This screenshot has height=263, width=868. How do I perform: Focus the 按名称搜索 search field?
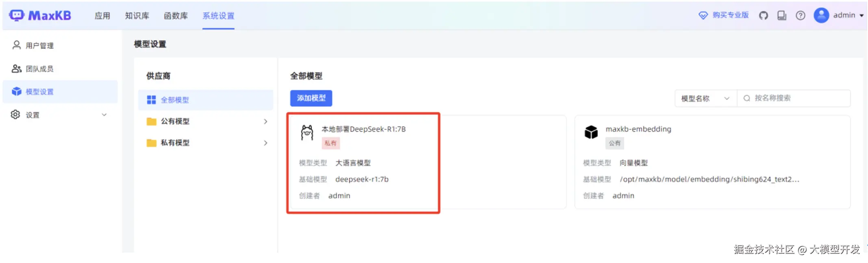pos(794,98)
